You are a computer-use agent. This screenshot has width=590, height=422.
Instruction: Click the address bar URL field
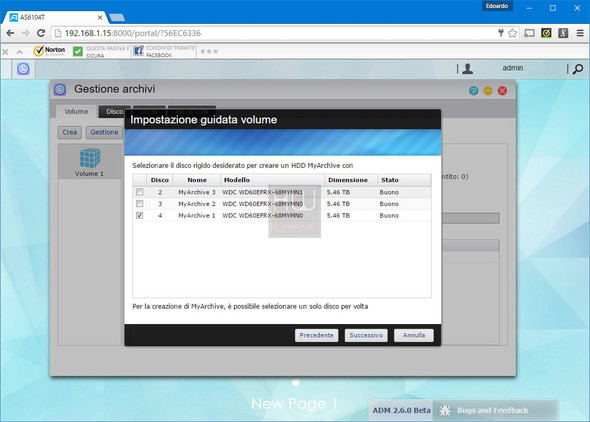point(278,33)
